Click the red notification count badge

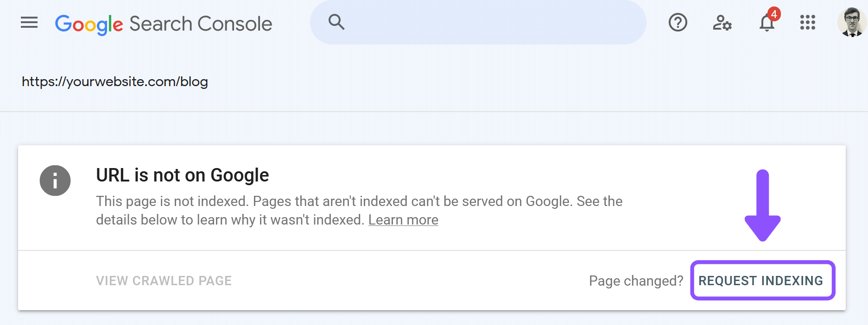coord(773,14)
